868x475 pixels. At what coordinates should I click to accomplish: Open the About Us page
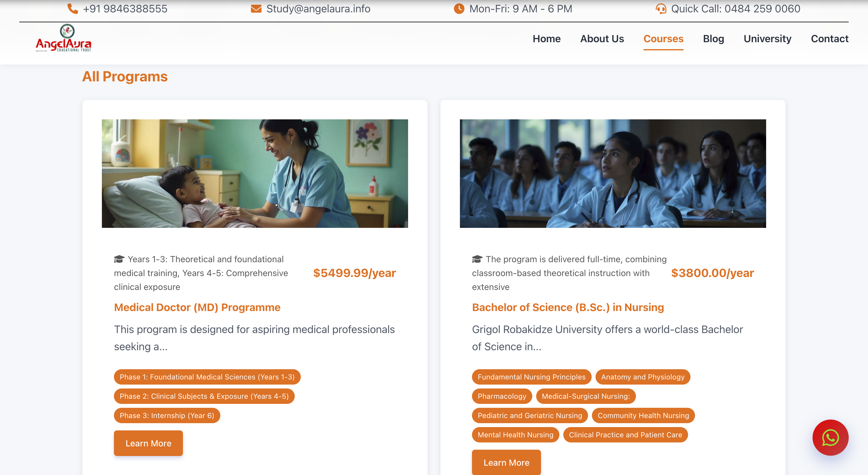pos(602,39)
